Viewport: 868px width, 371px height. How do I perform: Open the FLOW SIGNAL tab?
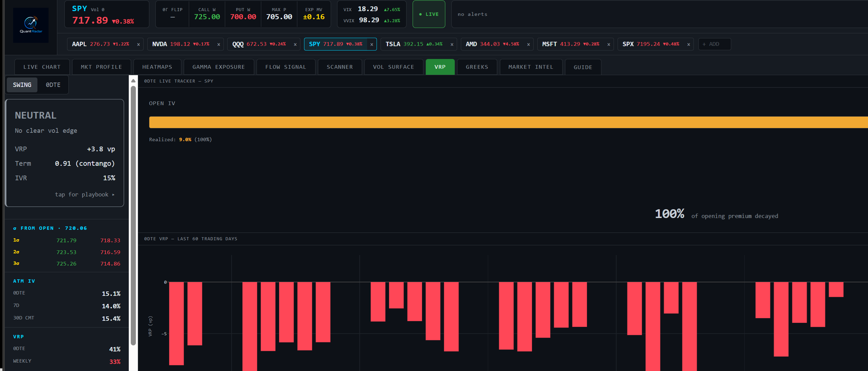[286, 67]
